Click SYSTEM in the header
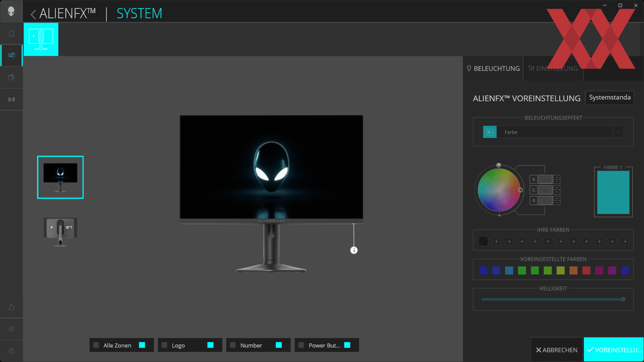Screen dimensions: 644x362 click(139, 14)
